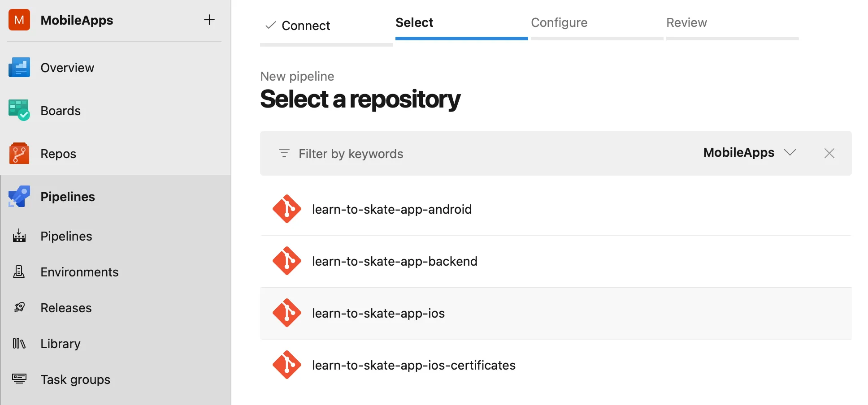Choose the learn-to-skate-app-backend repository
The width and height of the screenshot is (868, 405).
point(395,261)
